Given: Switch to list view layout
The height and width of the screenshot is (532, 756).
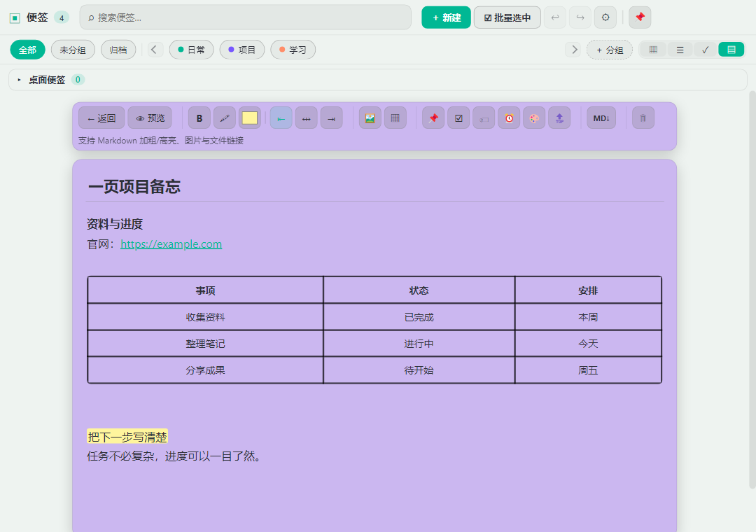Looking at the screenshot, I should tap(680, 50).
